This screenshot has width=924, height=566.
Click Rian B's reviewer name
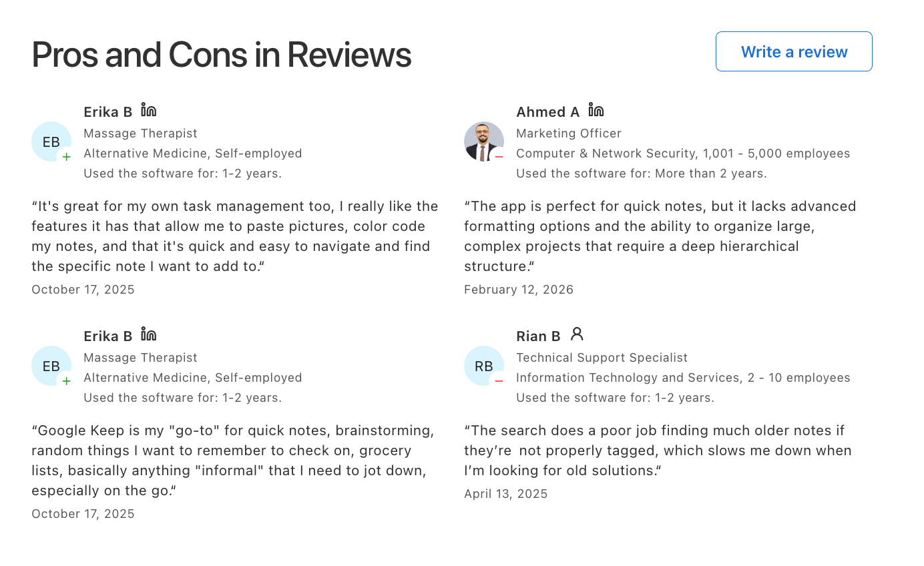tap(538, 336)
